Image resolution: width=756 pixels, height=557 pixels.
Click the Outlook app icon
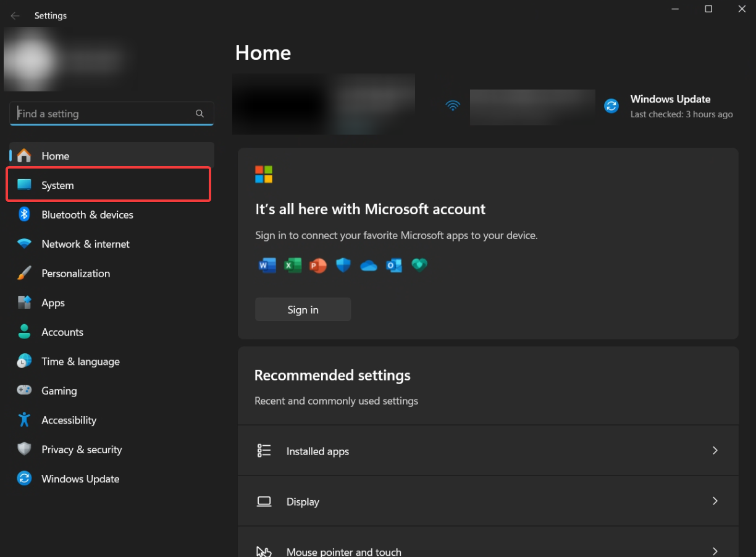click(394, 266)
